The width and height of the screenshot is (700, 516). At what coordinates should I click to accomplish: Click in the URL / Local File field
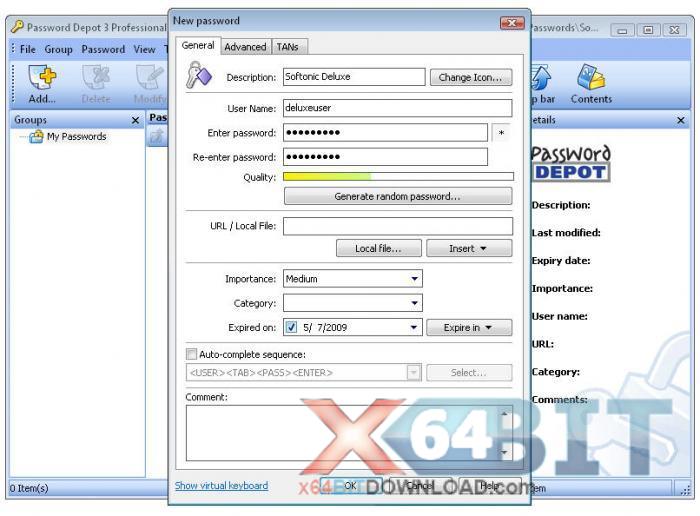[398, 226]
